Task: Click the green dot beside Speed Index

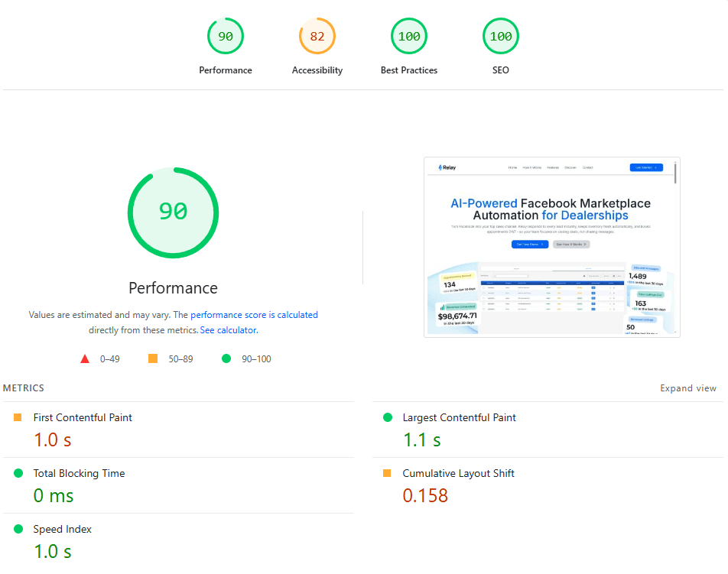Action: point(18,529)
